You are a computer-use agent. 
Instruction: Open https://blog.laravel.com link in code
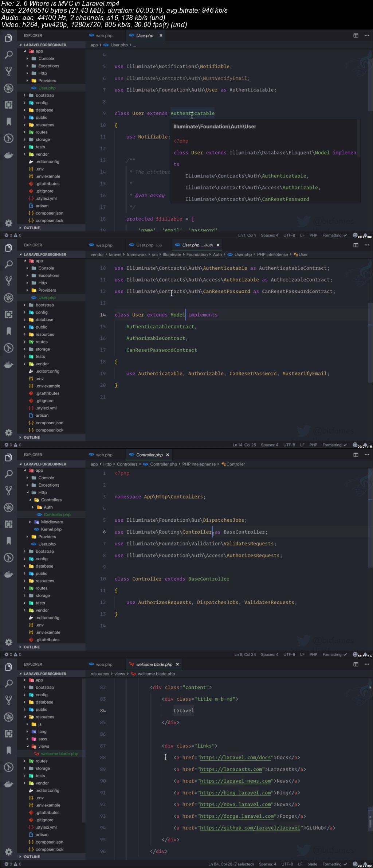tap(235, 792)
